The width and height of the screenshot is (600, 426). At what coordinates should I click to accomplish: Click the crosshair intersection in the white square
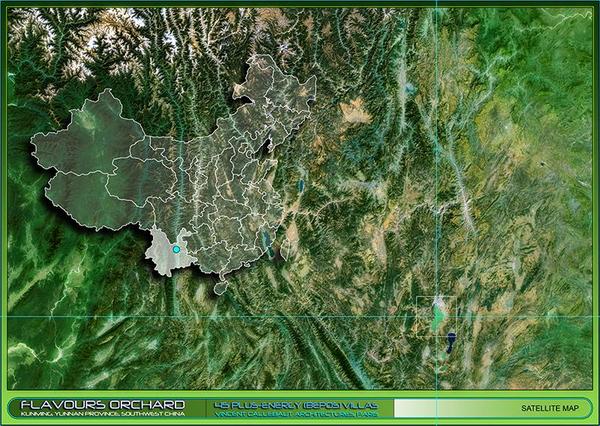(436, 317)
